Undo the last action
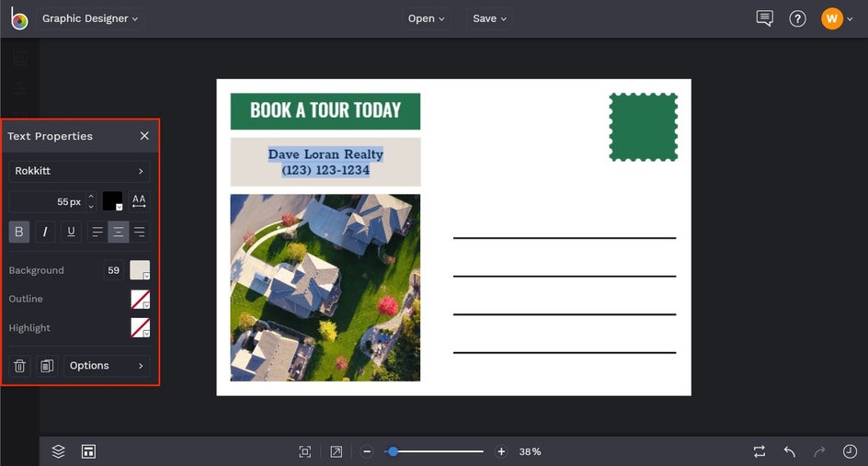The image size is (868, 466). pyautogui.click(x=790, y=451)
